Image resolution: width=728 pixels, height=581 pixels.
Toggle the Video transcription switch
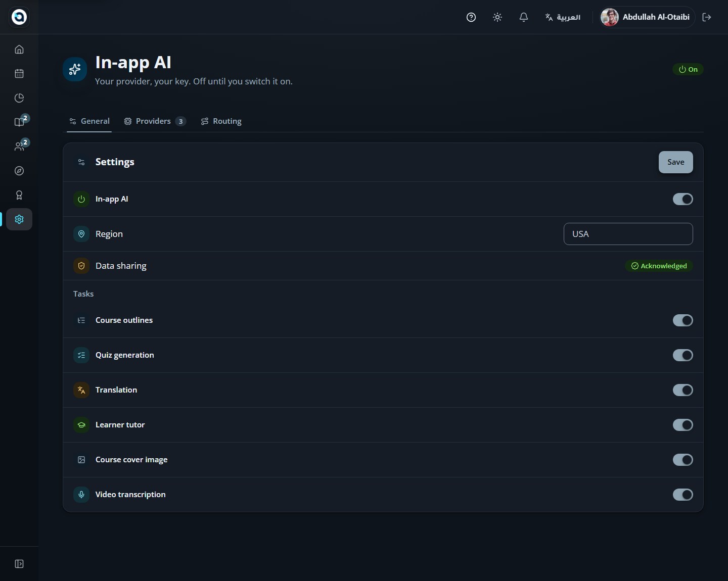(x=682, y=495)
